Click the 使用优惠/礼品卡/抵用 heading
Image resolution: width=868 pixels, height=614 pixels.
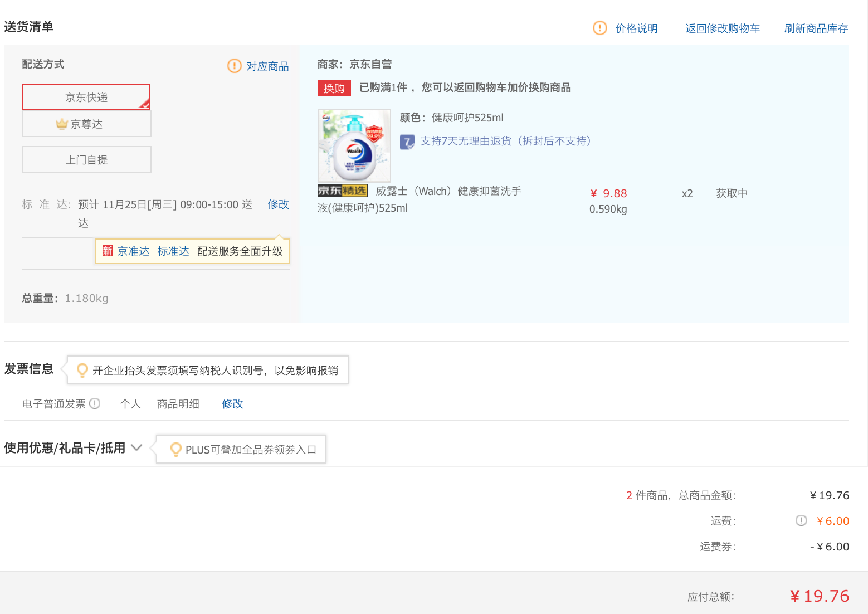point(65,448)
